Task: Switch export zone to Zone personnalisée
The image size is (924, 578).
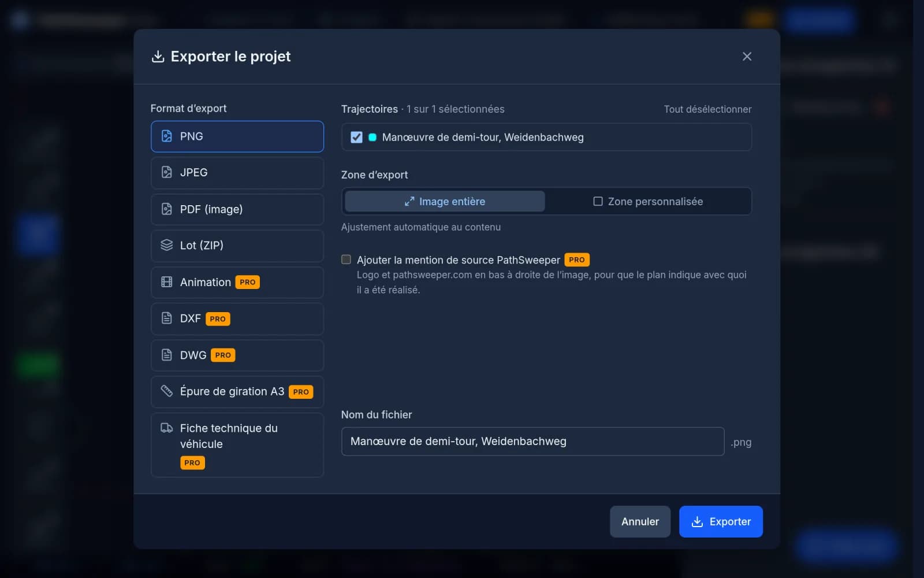Action: click(x=648, y=201)
